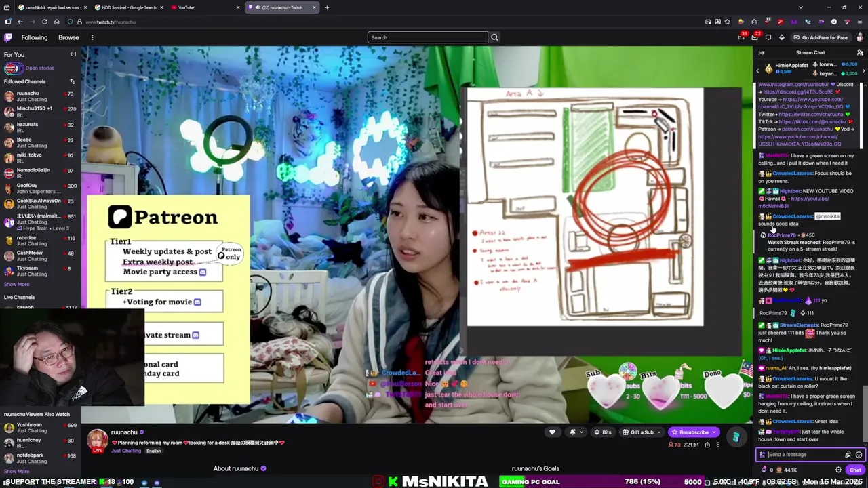Click the Bits button under the stream

[x=602, y=432]
